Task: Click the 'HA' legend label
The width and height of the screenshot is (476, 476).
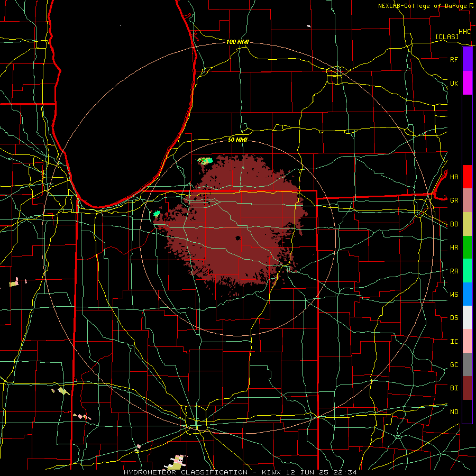Action: pyautogui.click(x=454, y=177)
